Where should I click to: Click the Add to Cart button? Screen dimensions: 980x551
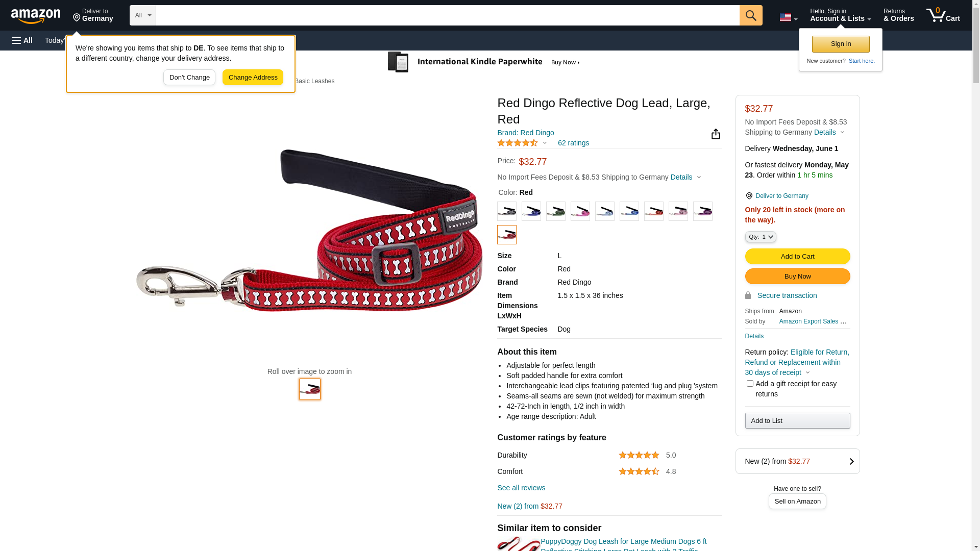point(797,256)
